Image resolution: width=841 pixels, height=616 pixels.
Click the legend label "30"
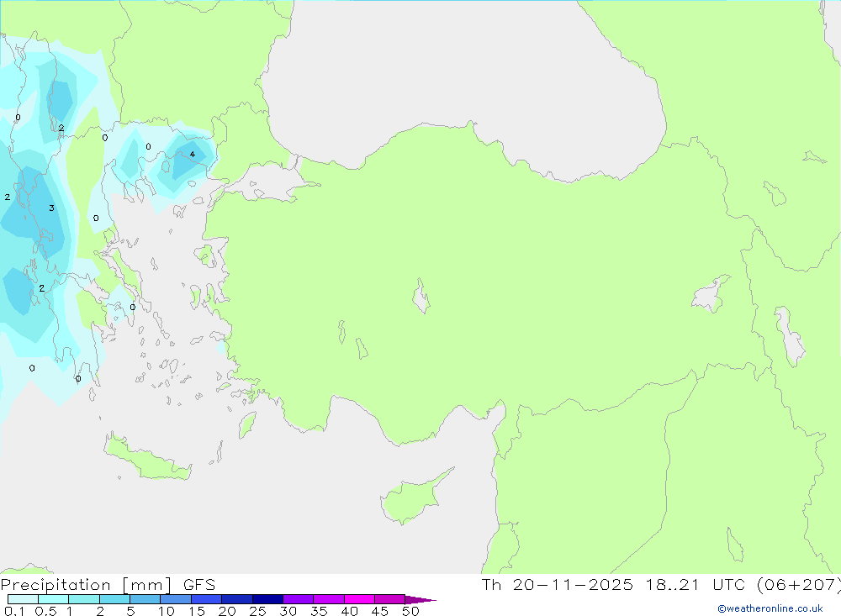click(x=288, y=611)
